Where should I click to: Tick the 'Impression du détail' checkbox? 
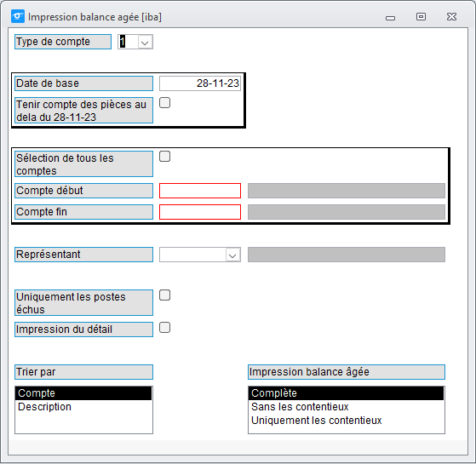[165, 328]
